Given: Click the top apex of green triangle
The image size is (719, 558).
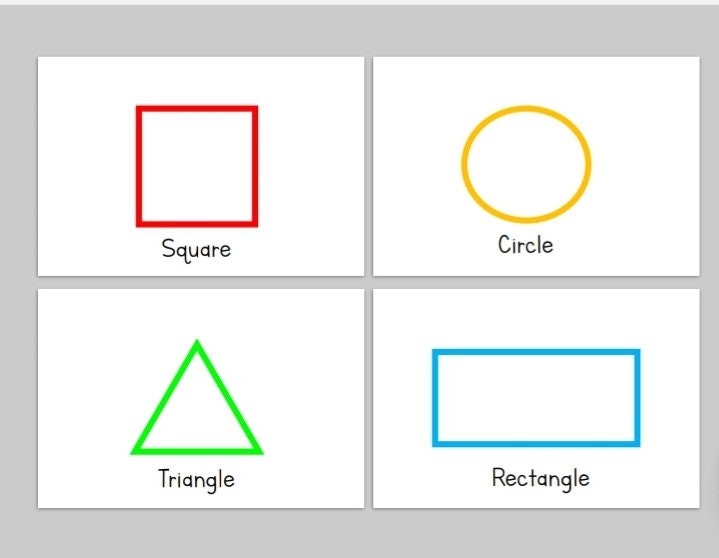Looking at the screenshot, I should point(197,343).
